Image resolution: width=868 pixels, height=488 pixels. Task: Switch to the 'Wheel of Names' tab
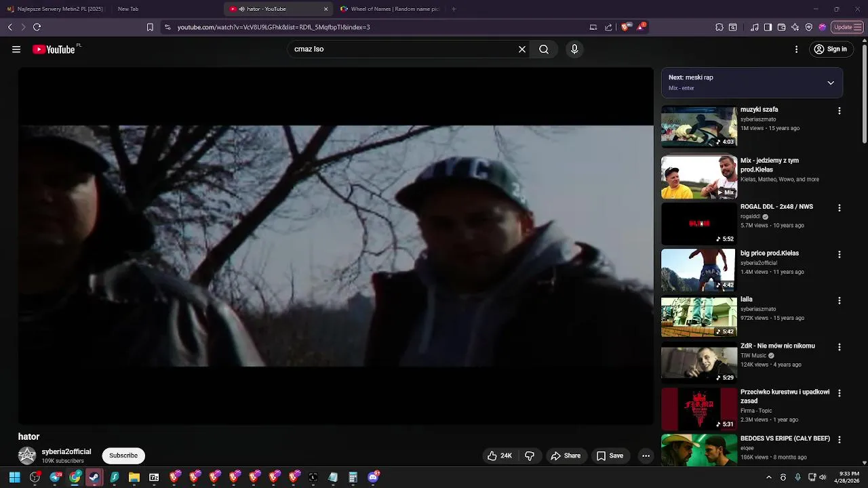(390, 9)
